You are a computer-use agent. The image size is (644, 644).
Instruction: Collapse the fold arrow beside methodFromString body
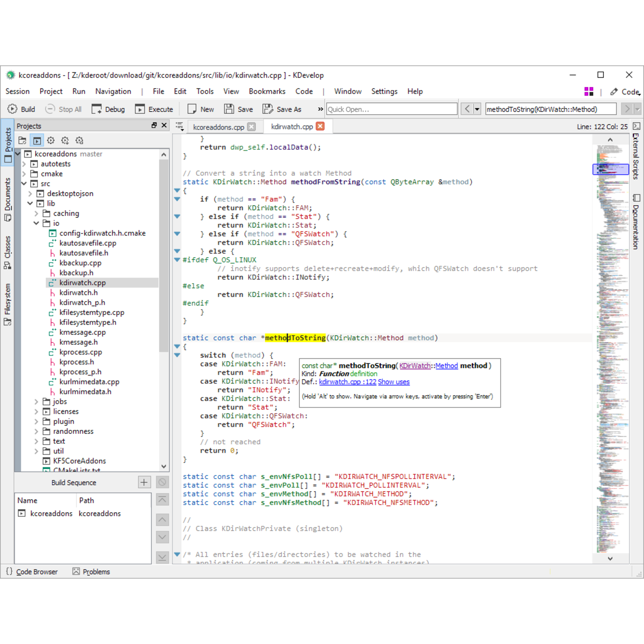click(177, 190)
